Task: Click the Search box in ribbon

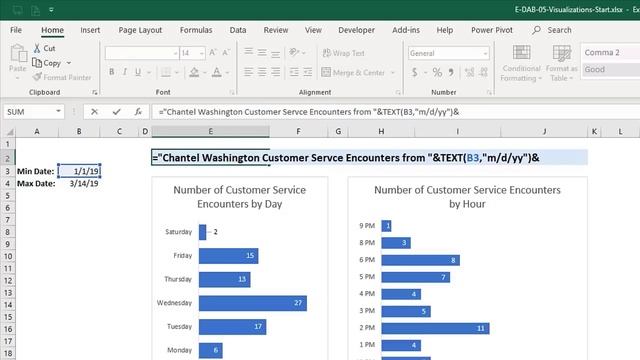Action: (x=552, y=30)
